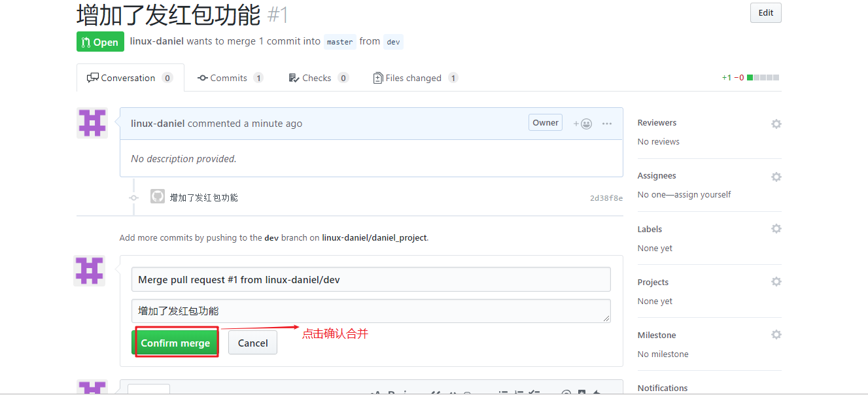Click the avatar beside the first comment

coord(92,123)
